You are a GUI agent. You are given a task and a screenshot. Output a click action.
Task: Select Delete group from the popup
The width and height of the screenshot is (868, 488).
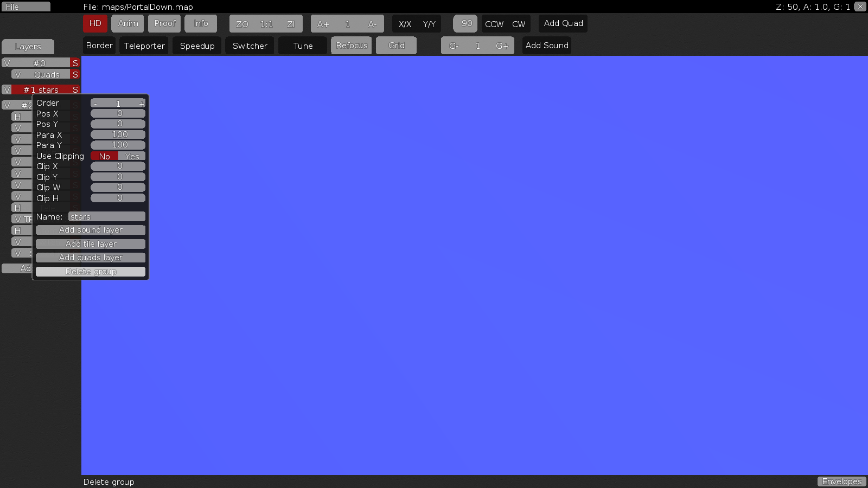tap(90, 271)
